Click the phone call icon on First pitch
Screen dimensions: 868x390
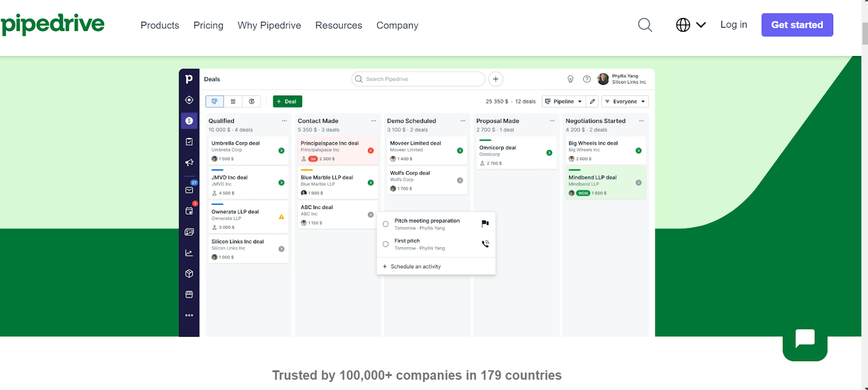click(x=485, y=244)
